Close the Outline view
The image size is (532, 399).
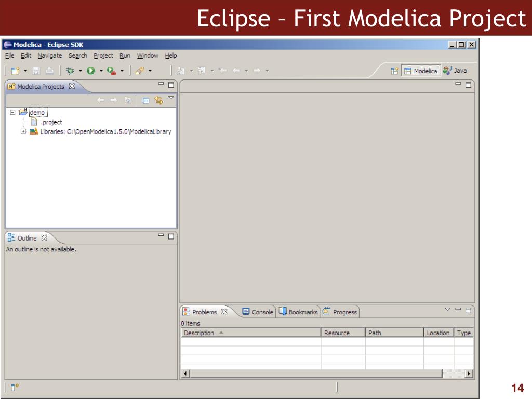[x=44, y=237]
